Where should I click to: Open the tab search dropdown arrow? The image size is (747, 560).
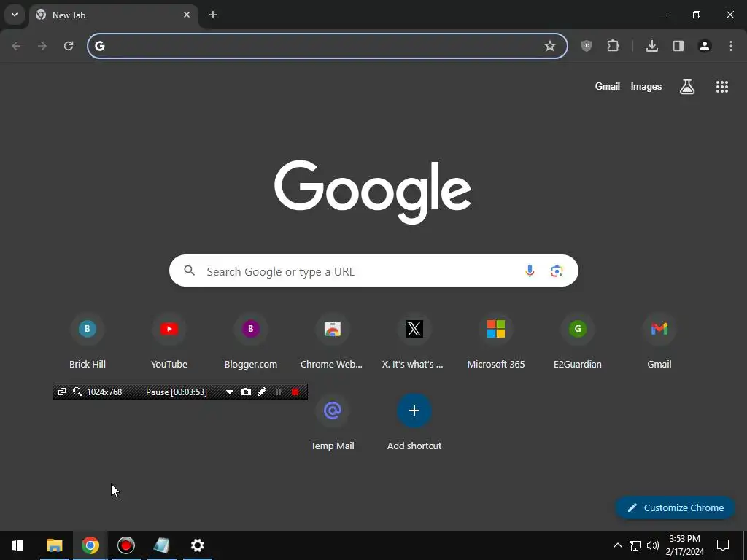tap(15, 15)
